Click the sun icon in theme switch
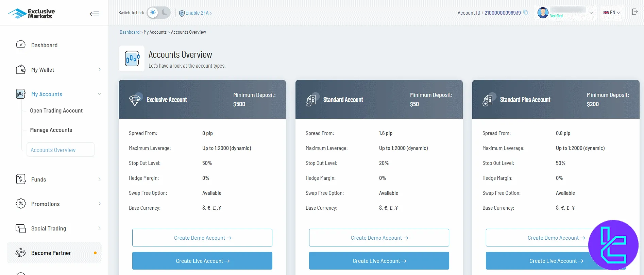This screenshot has height=275, width=644. (x=153, y=13)
